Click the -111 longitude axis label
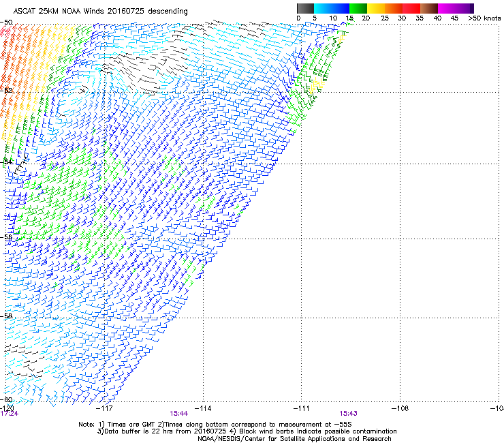 pyautogui.click(x=302, y=408)
